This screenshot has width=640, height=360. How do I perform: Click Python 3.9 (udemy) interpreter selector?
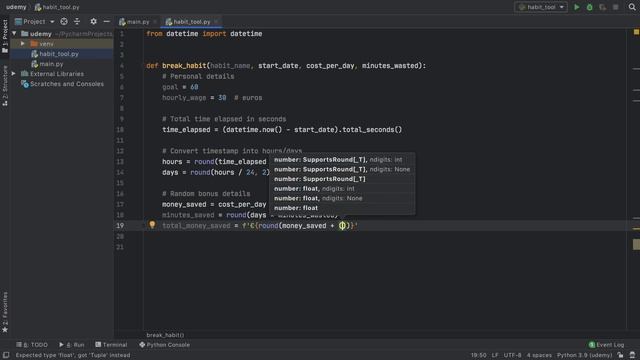[x=584, y=355]
